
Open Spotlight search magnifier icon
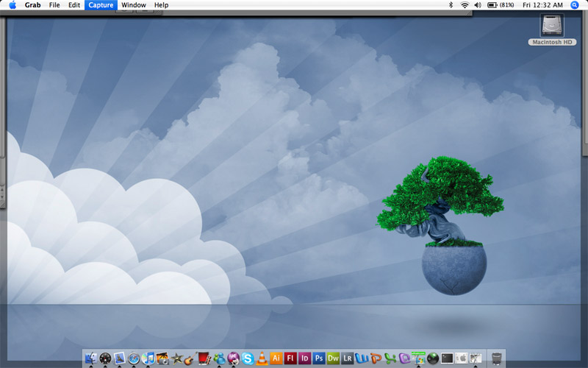tap(575, 5)
